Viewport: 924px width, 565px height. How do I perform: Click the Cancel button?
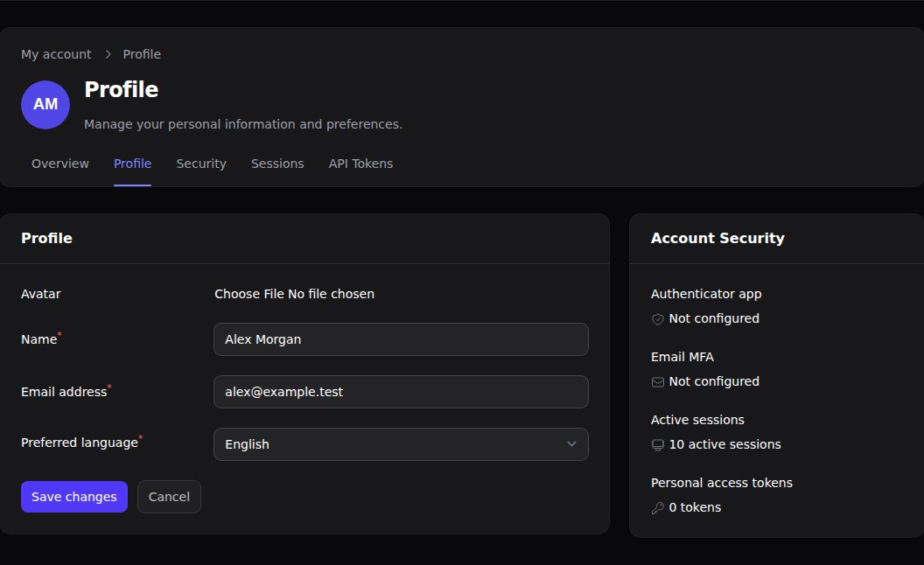(169, 497)
